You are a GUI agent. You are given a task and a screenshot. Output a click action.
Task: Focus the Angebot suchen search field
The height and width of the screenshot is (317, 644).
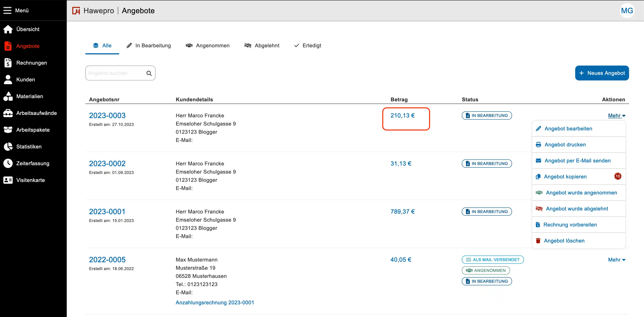click(120, 73)
